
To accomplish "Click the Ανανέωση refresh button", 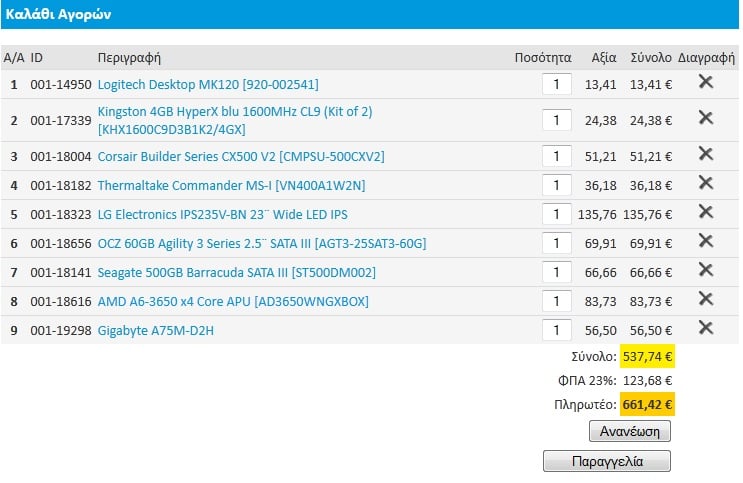I will tap(630, 431).
